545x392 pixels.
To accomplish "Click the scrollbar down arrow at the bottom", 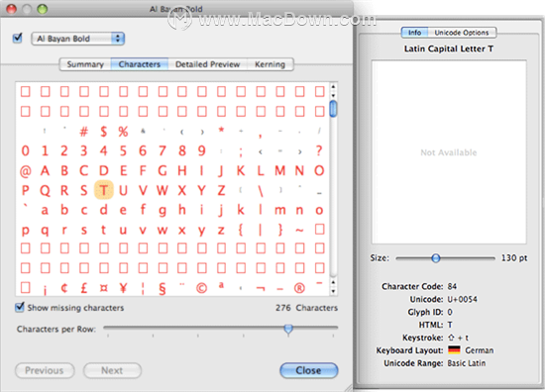I will coord(333,291).
